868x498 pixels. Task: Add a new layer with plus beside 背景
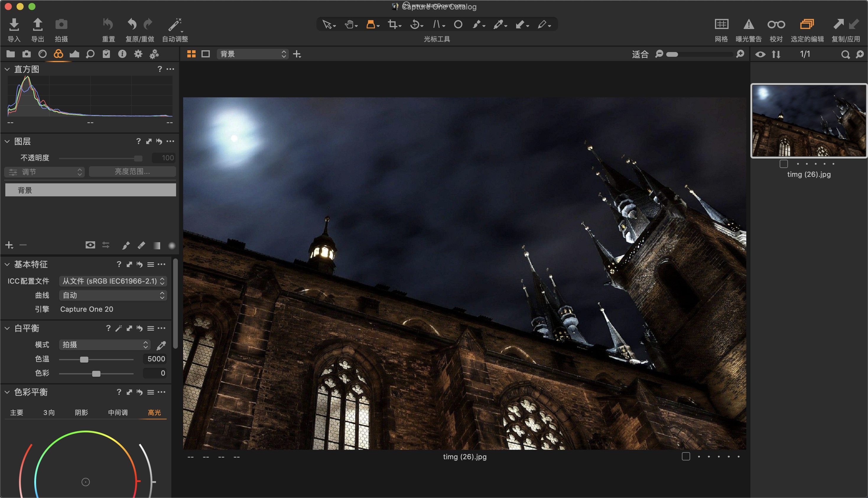(x=297, y=54)
